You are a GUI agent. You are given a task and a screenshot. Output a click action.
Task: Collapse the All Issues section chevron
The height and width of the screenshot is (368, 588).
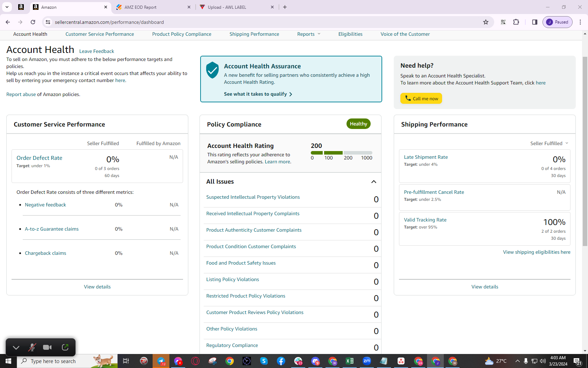pyautogui.click(x=374, y=182)
